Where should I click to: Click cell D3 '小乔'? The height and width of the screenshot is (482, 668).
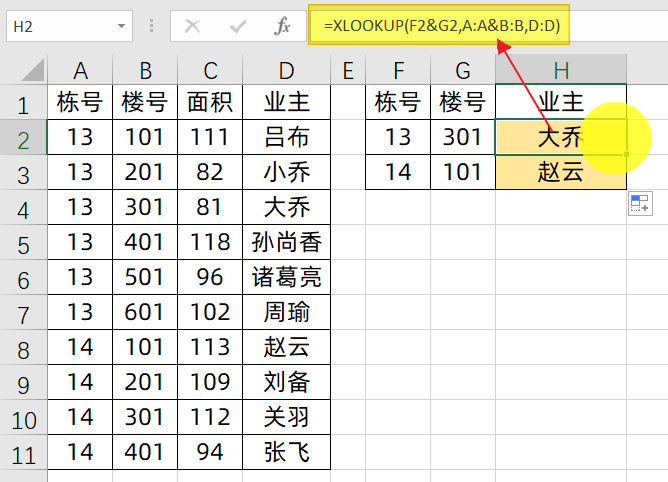coord(286,172)
